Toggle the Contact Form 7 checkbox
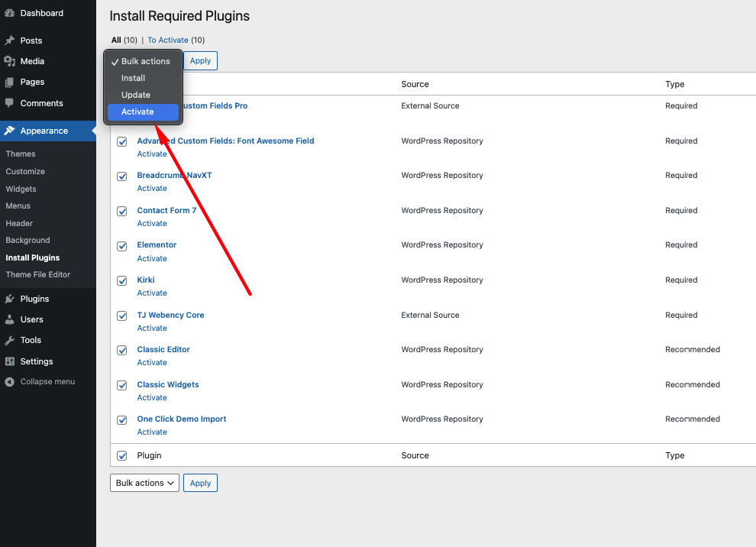Viewport: 756px width, 547px height. coord(122,212)
